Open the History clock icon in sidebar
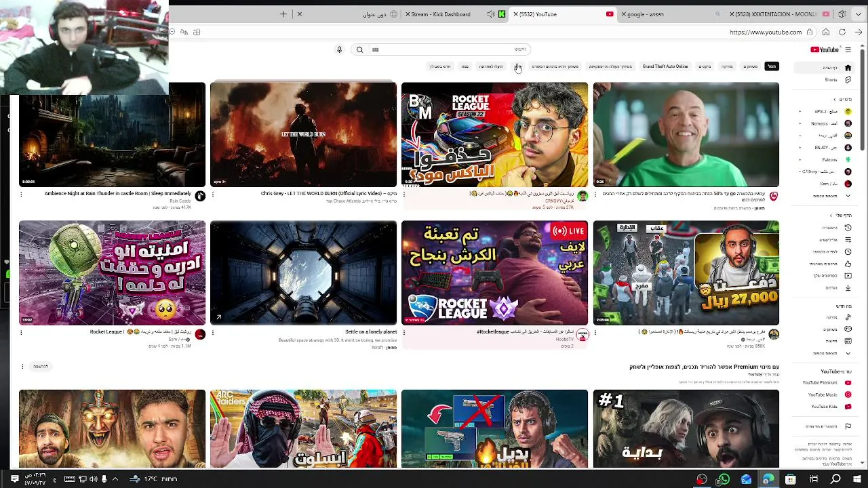 coord(848,227)
